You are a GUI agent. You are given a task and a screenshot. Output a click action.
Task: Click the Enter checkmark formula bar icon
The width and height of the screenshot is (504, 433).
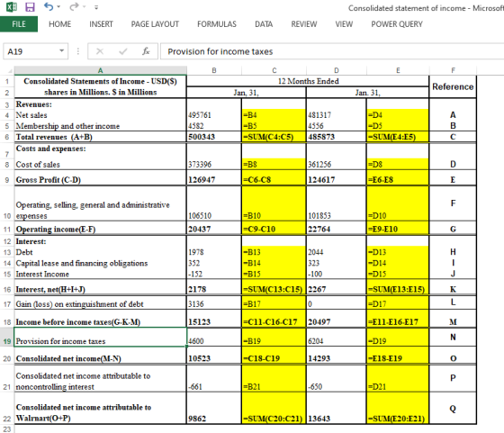[122, 51]
